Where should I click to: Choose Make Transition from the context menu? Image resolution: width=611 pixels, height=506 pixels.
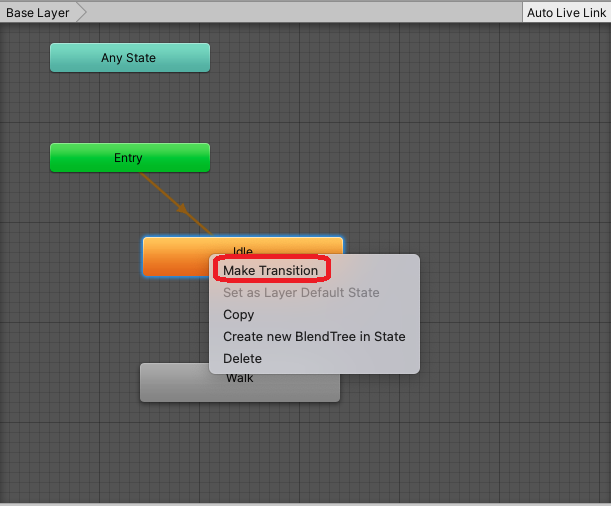click(270, 271)
